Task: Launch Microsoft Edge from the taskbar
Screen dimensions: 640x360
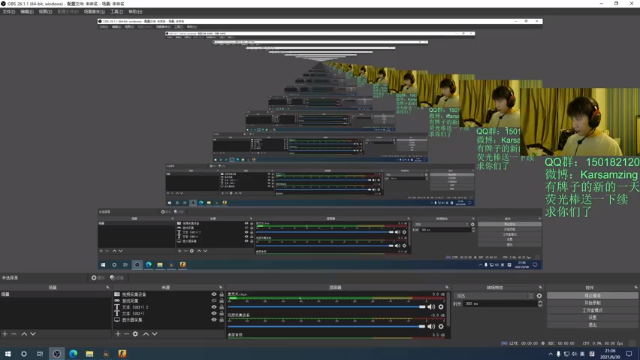Action: (73, 353)
